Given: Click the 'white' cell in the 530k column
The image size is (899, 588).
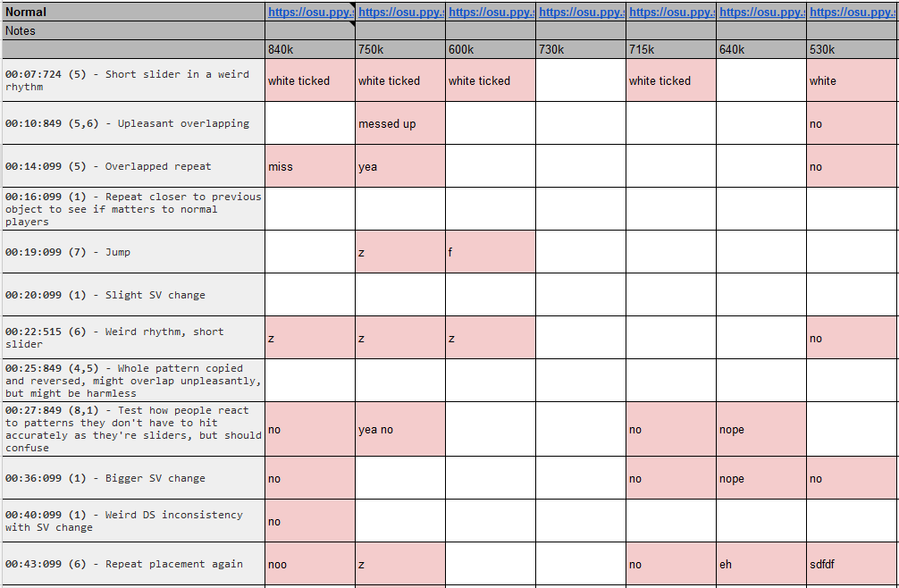Looking at the screenshot, I should coord(852,80).
